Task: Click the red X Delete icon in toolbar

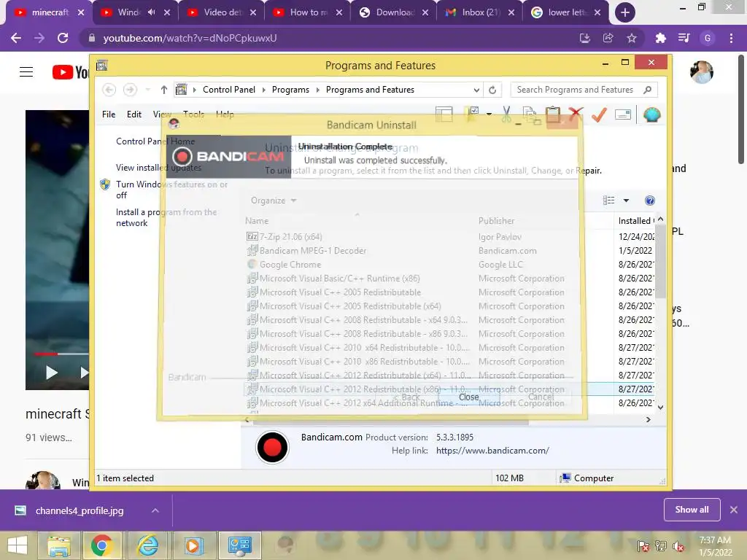Action: pyautogui.click(x=576, y=114)
